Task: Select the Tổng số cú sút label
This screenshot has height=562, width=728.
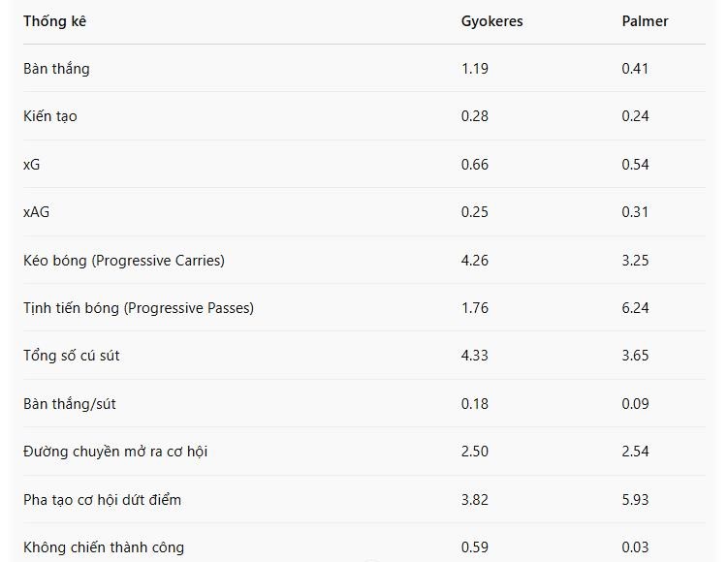Action: click(x=72, y=356)
